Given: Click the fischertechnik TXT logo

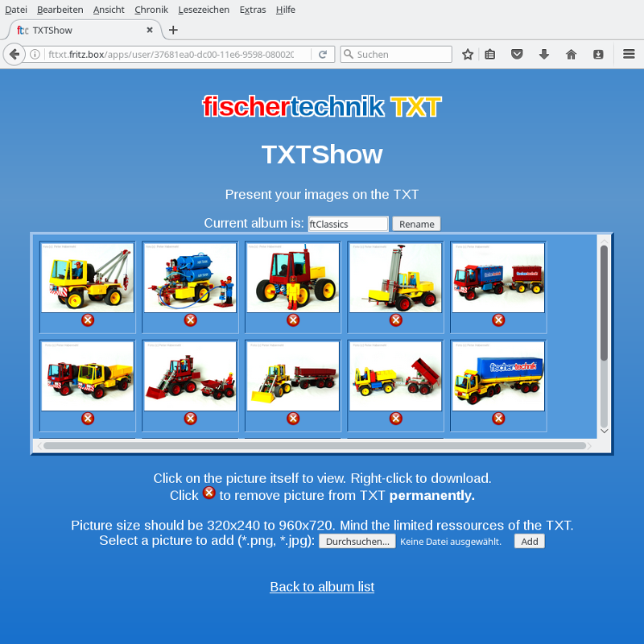Looking at the screenshot, I should [322, 107].
